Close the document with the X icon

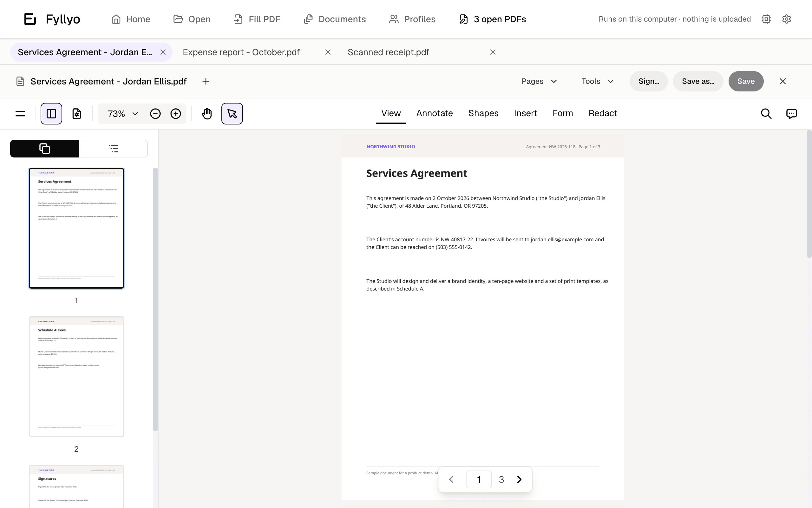(x=783, y=81)
